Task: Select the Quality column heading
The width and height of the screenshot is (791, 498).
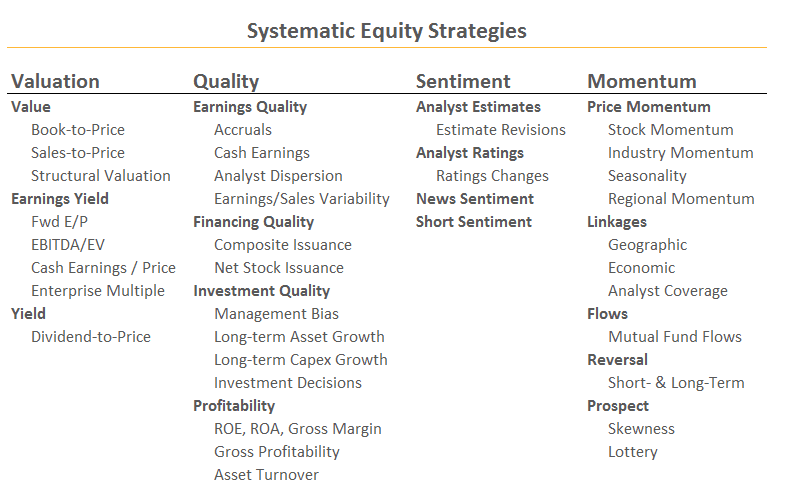Action: pyautogui.click(x=226, y=81)
